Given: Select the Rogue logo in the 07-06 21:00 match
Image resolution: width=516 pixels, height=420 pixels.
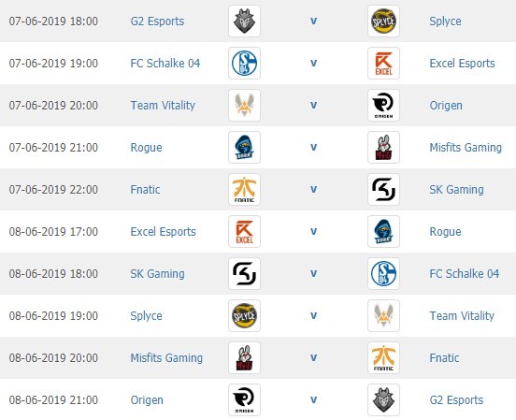Looking at the screenshot, I should click(x=244, y=147).
